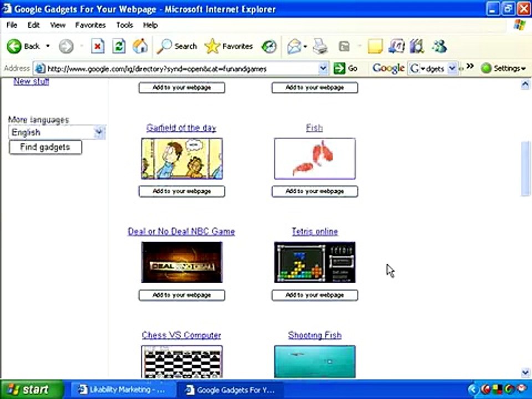Stop page loading with the red X icon
The image size is (532, 399).
coord(98,46)
